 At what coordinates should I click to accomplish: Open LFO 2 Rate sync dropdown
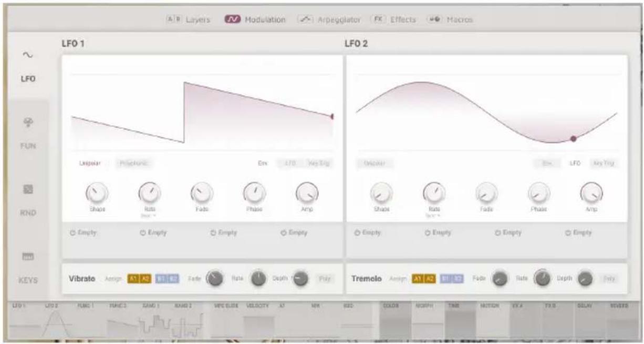[434, 215]
